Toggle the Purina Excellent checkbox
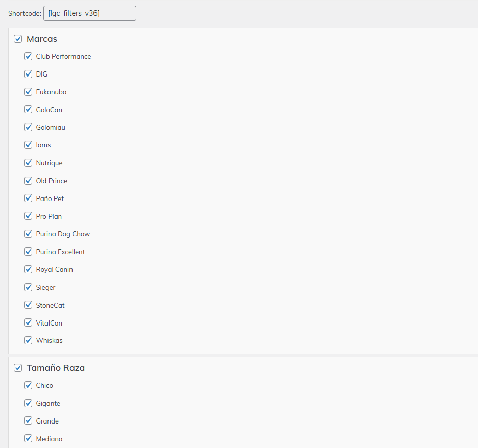 coord(28,252)
